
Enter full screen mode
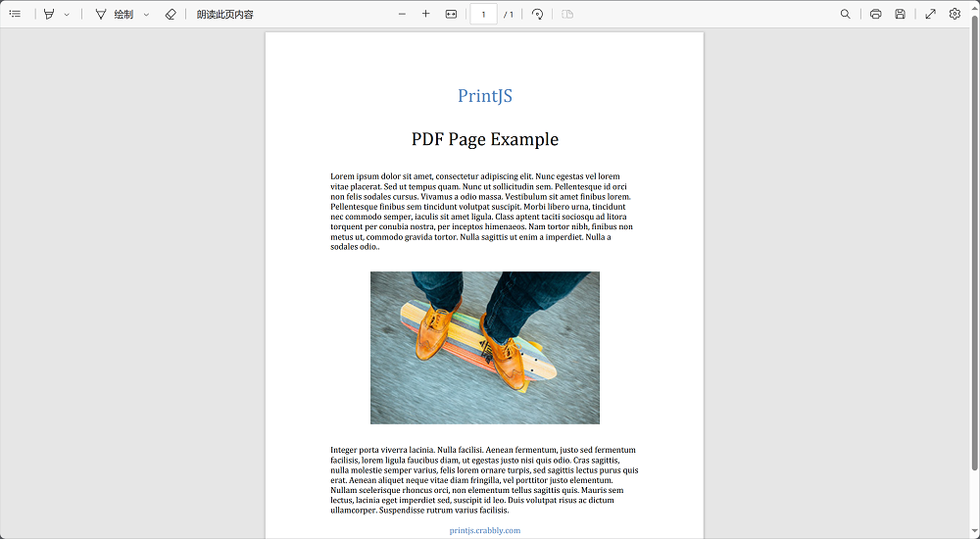tap(931, 14)
